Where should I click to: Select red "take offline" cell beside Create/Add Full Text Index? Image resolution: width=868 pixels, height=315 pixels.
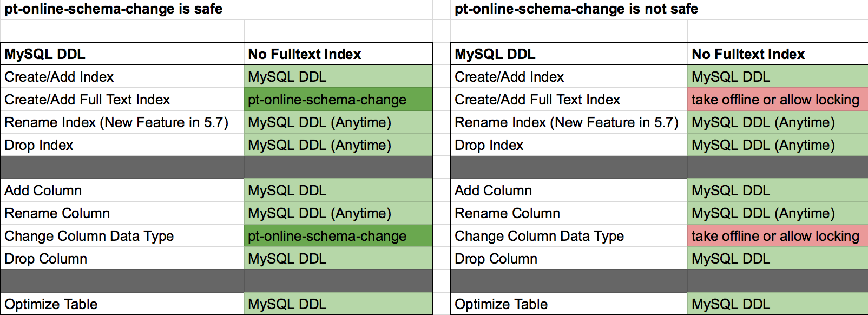(x=775, y=100)
